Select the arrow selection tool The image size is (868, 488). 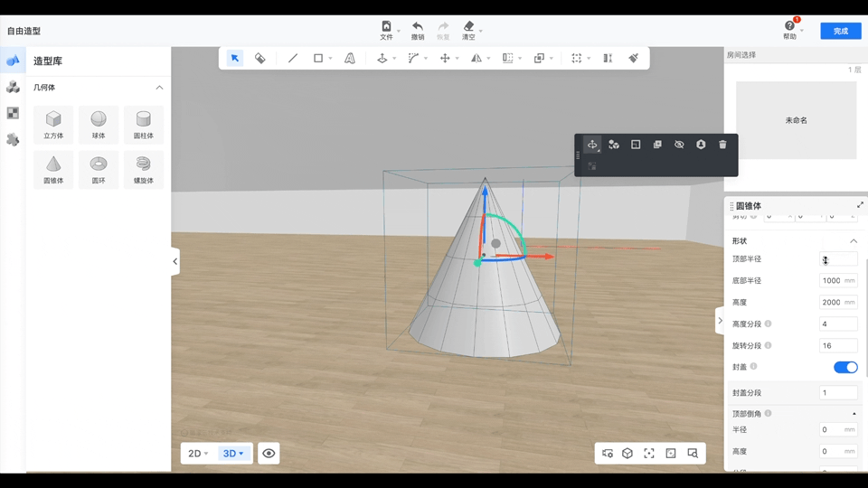[234, 58]
